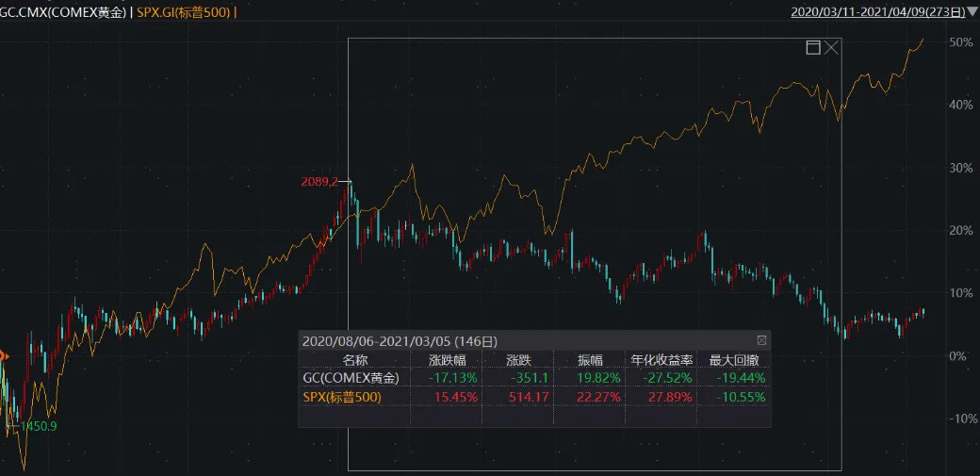The height and width of the screenshot is (476, 980).
Task: Click the -17.13% gold change value
Action: (x=453, y=378)
